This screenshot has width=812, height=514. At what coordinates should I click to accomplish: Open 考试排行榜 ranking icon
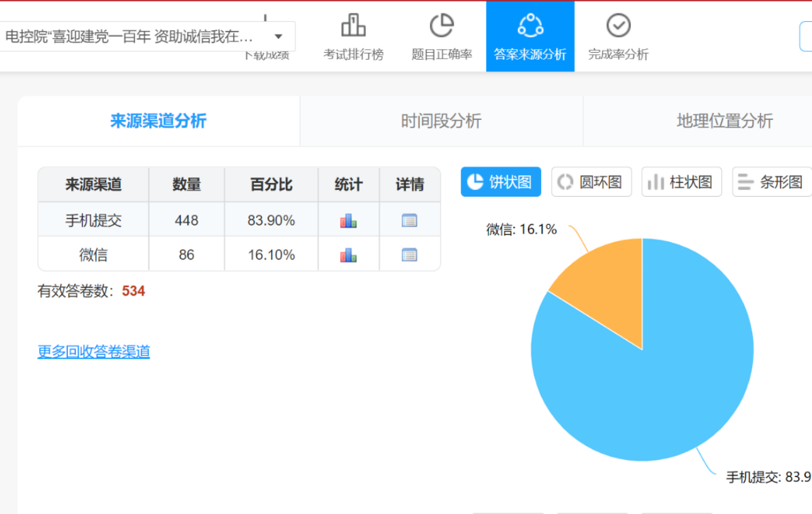point(353,26)
